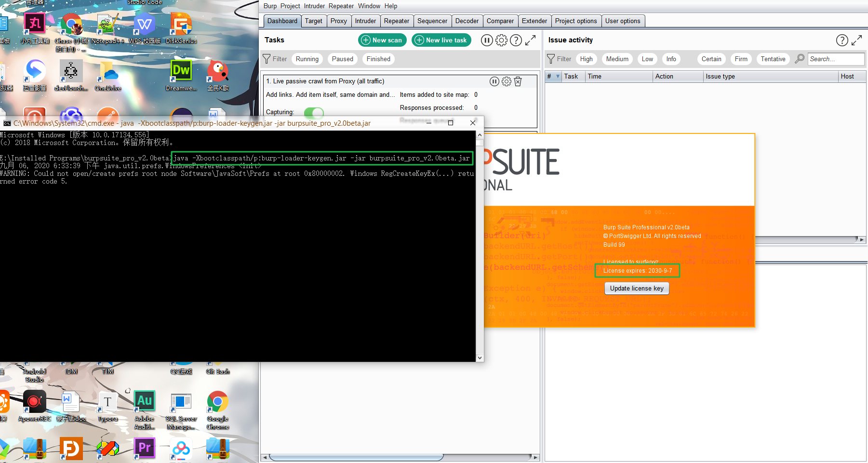Open 全民K歌 desktop shortcut
Screen dimensions: 868x463
point(218,76)
